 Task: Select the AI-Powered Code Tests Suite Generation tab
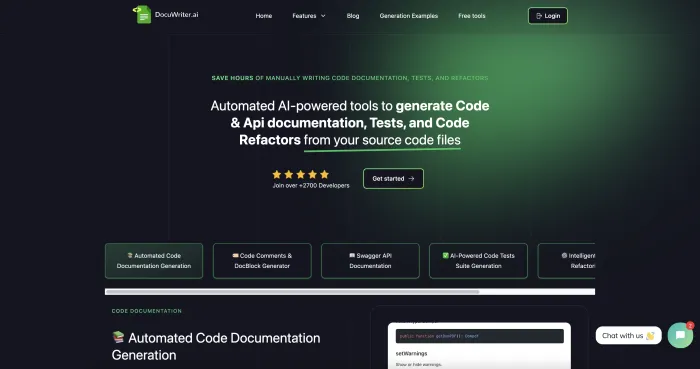478,261
